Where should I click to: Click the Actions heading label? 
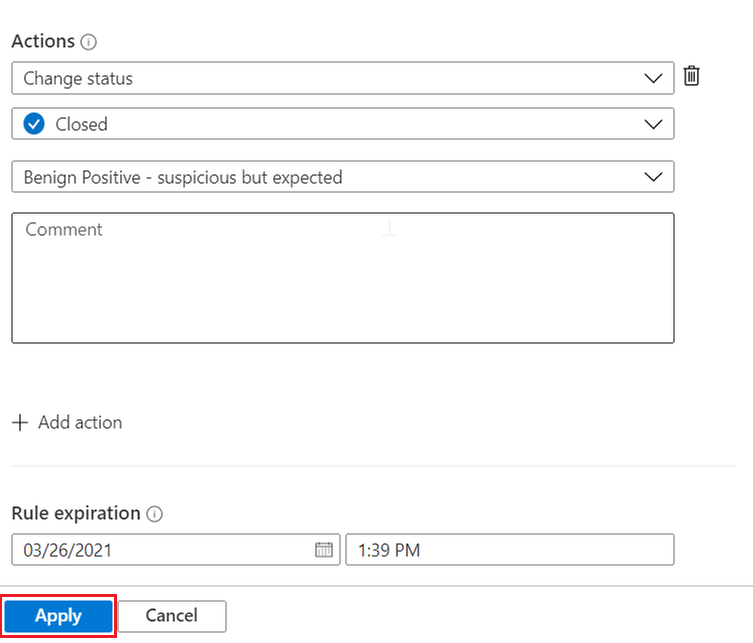(x=43, y=41)
